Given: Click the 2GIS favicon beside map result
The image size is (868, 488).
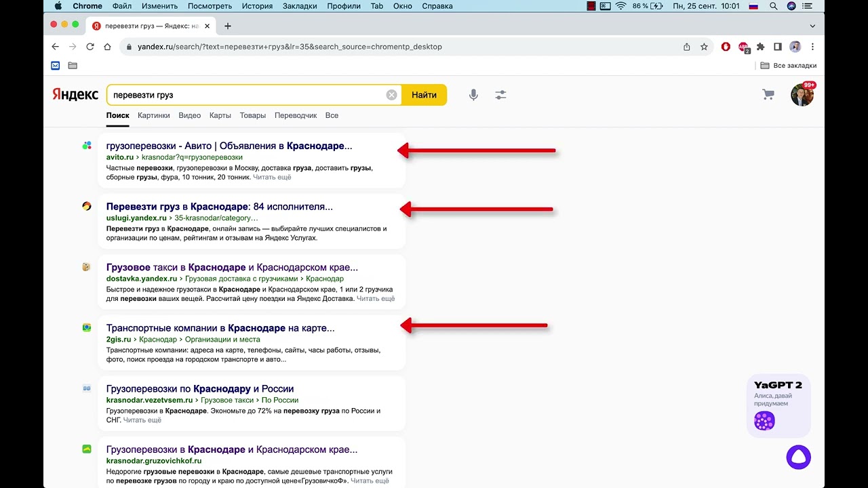Looking at the screenshot, I should (87, 327).
